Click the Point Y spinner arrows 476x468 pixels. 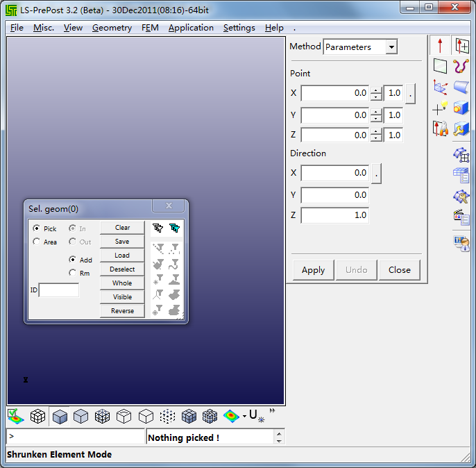pos(376,115)
